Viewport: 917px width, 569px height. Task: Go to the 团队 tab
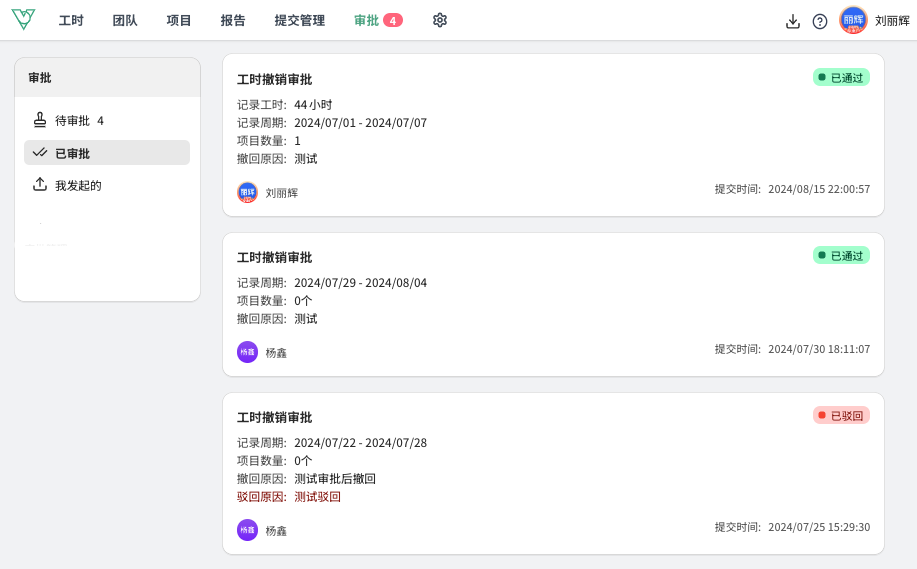click(125, 20)
